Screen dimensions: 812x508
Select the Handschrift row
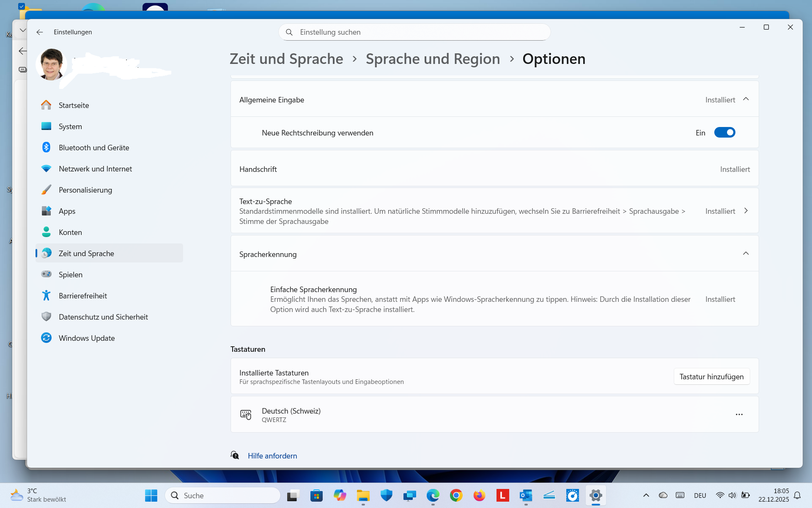point(494,169)
